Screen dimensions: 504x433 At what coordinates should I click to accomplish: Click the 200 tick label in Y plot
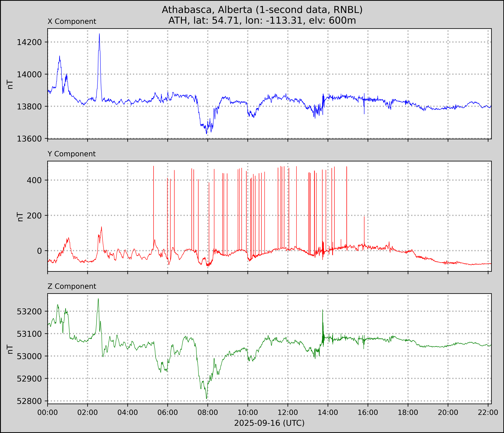[34, 215]
